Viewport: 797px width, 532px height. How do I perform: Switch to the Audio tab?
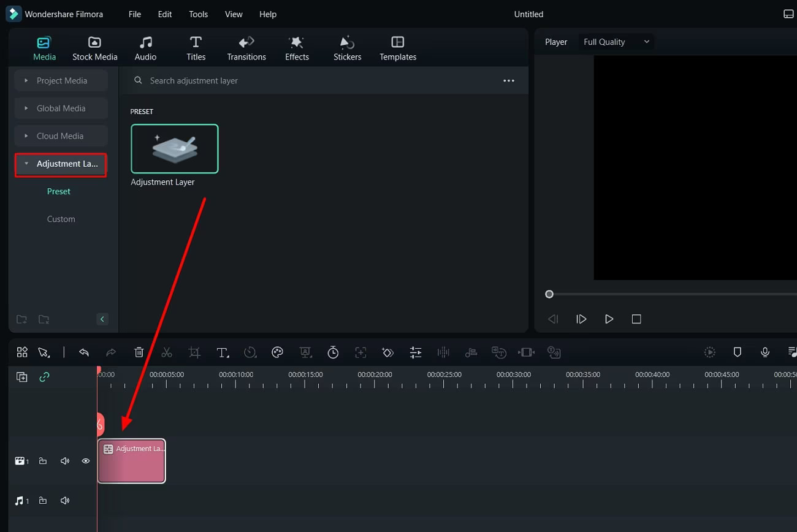(x=145, y=48)
